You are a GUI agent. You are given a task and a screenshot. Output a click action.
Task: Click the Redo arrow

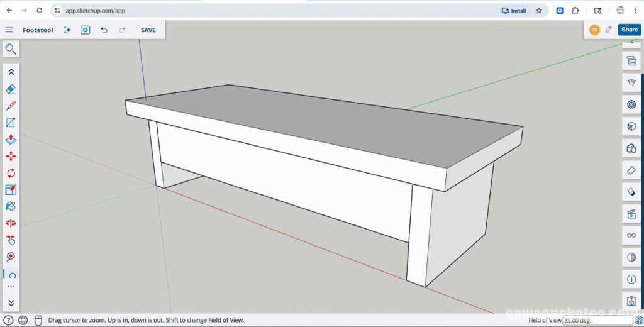point(122,30)
